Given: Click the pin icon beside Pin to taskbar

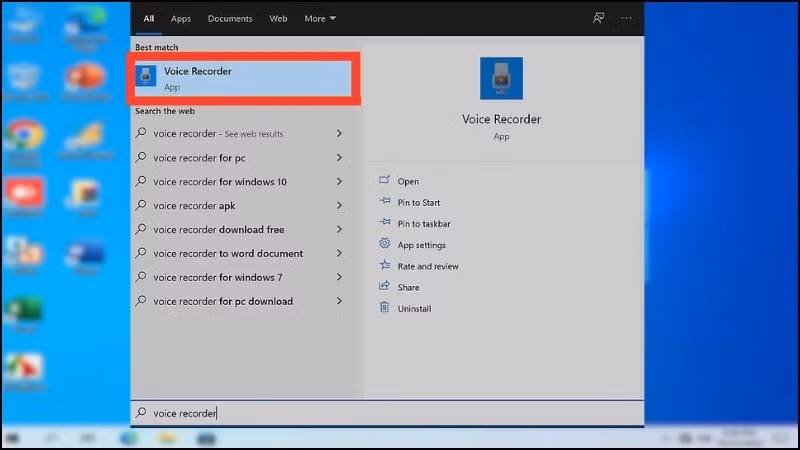Looking at the screenshot, I should click(385, 222).
